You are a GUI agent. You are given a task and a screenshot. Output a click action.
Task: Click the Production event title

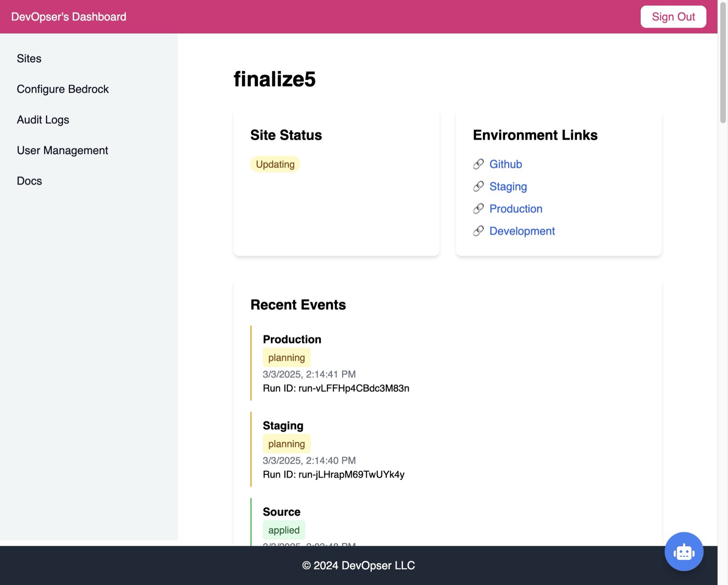(292, 339)
